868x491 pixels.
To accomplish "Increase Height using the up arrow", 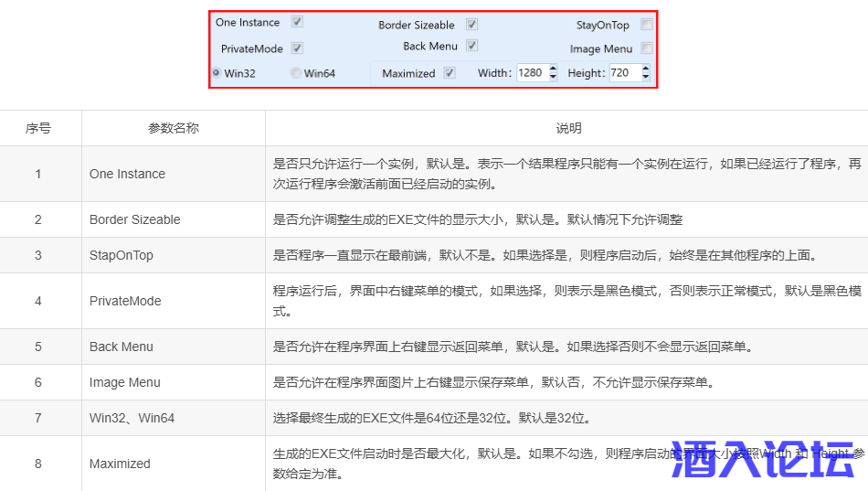I will click(646, 69).
